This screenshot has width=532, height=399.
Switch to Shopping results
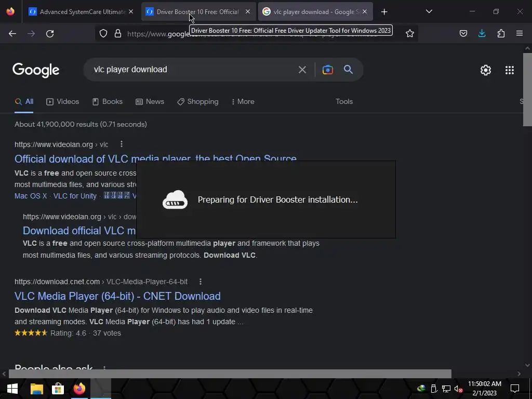(198, 101)
